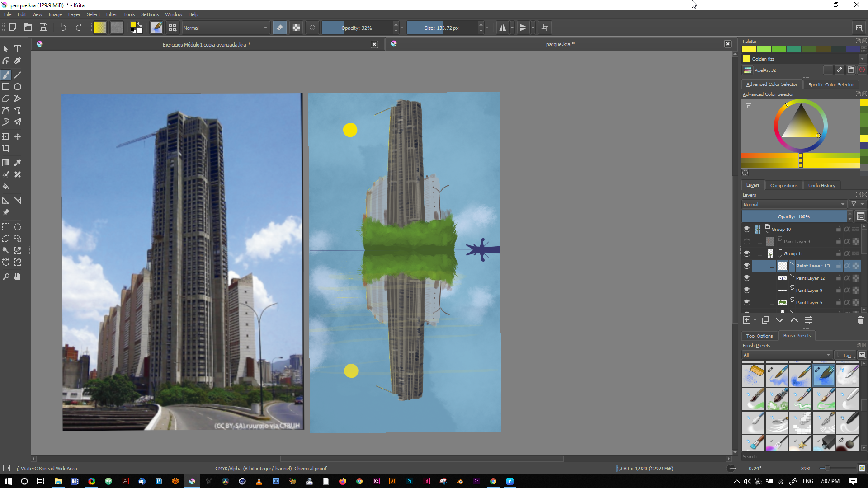Viewport: 868px width, 488px height.
Task: Switch to the Compositions tab
Action: 783,185
